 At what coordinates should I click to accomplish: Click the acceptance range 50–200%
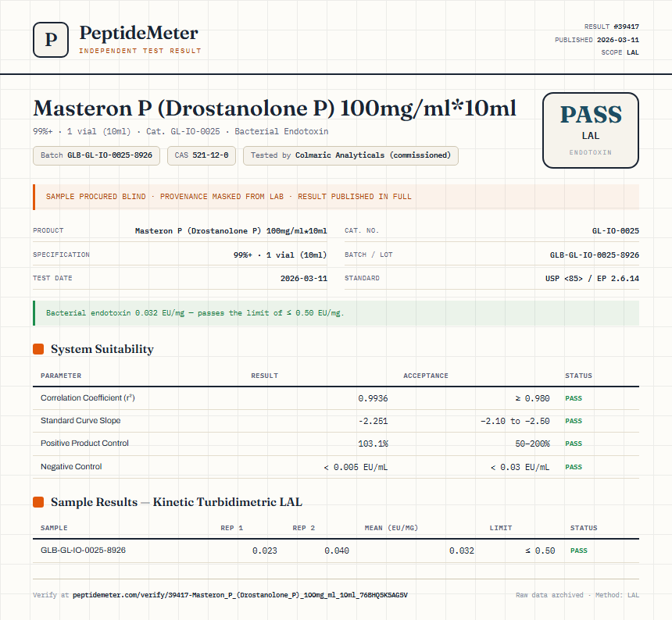[532, 444]
